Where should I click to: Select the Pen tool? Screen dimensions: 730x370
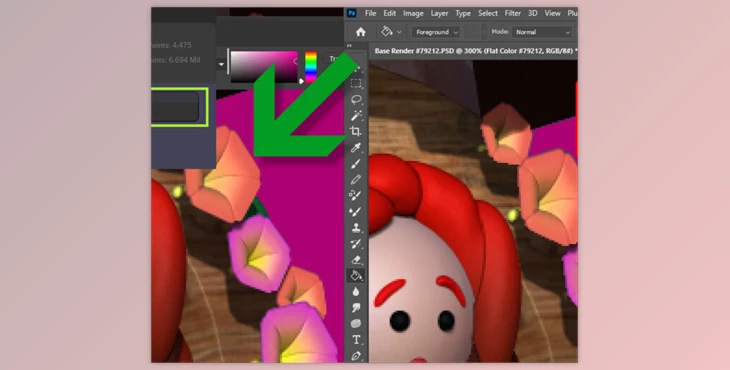coord(356,356)
